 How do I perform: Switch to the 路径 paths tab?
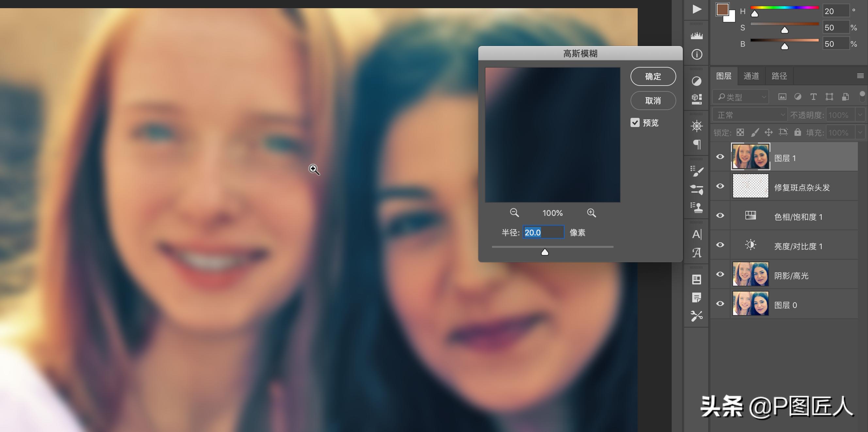click(x=779, y=76)
